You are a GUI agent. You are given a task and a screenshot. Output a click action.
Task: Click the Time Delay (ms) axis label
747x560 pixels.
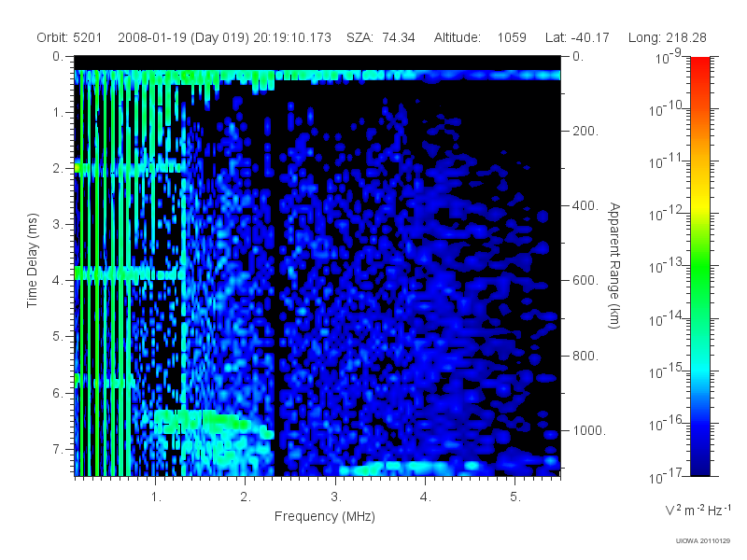(32, 260)
